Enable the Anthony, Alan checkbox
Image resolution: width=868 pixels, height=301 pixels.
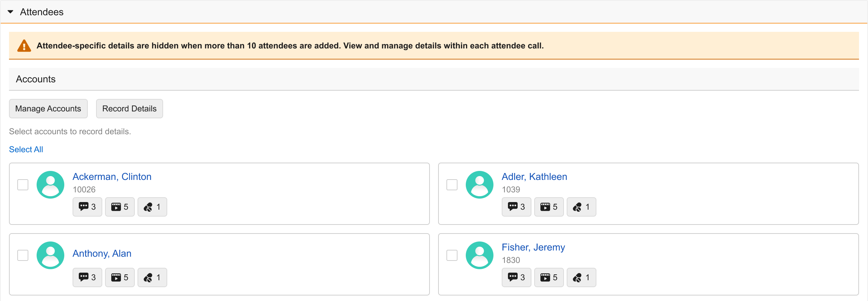23,255
